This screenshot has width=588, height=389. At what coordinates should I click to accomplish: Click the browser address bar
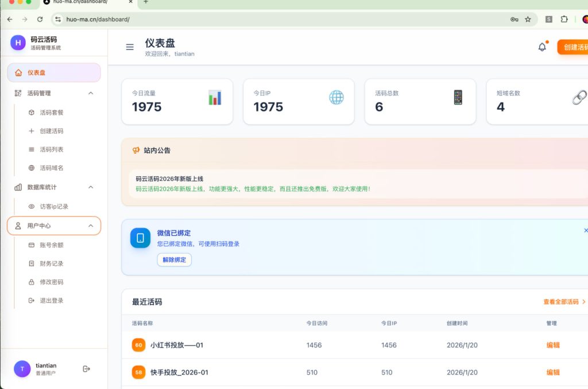click(287, 19)
